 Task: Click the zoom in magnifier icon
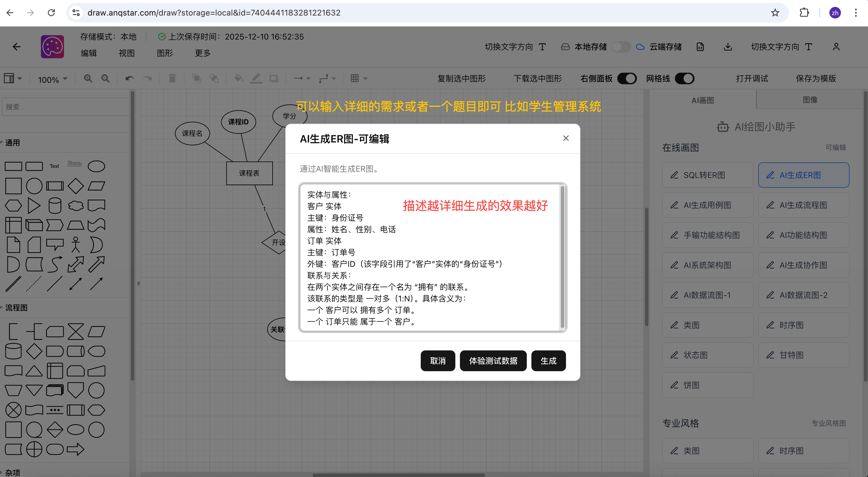88,78
